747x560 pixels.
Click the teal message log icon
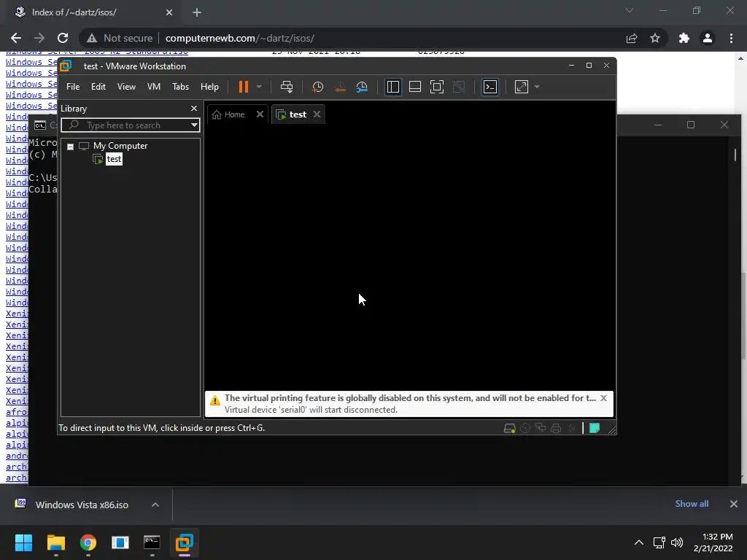(595, 428)
